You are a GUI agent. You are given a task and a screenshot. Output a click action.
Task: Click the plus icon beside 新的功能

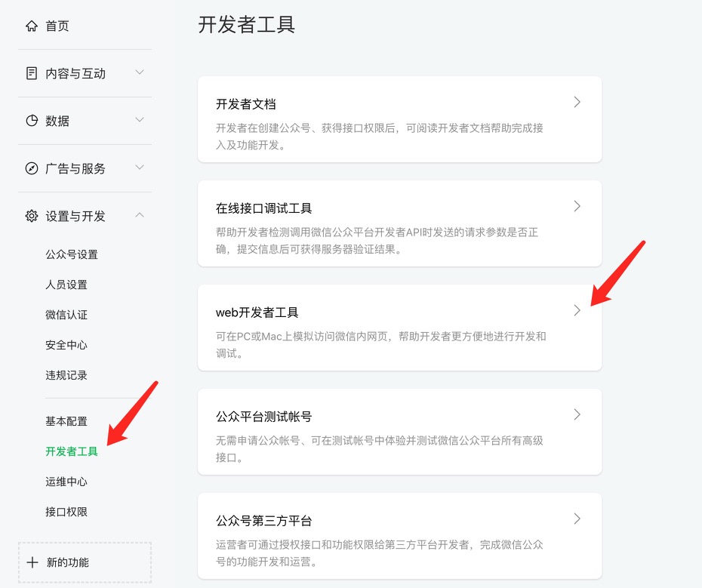tap(32, 562)
